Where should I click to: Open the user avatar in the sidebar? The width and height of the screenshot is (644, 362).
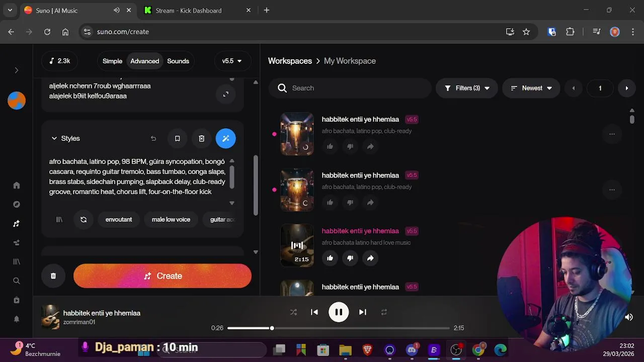point(17,100)
